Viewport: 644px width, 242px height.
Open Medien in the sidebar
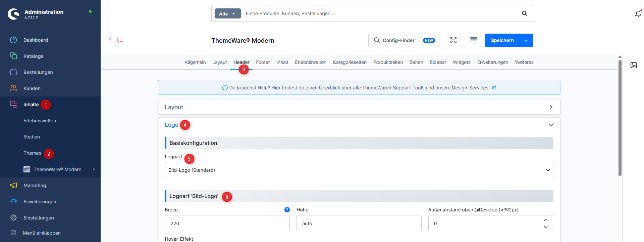(32, 137)
